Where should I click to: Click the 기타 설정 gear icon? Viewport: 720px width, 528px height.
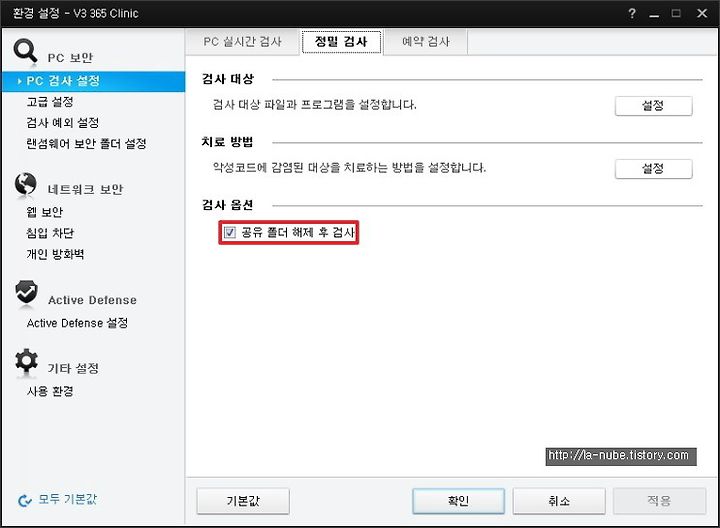(26, 361)
